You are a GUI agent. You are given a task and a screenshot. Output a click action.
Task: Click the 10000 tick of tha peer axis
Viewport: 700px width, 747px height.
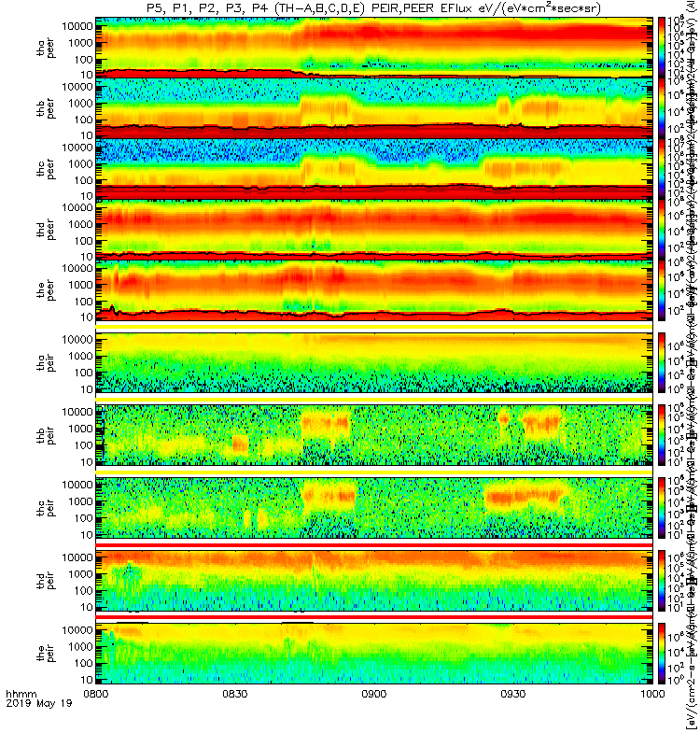pos(77,26)
